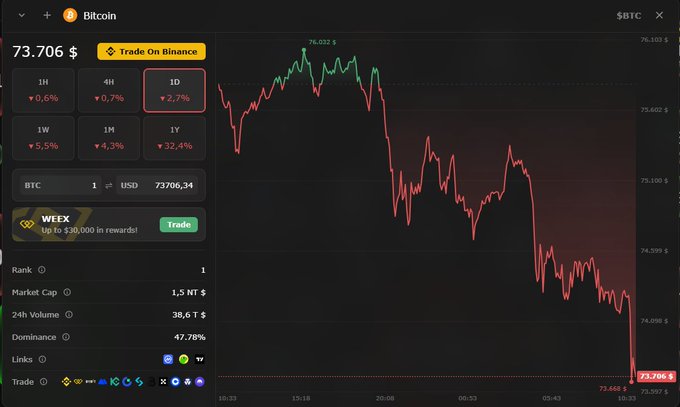The height and width of the screenshot is (407, 680).
Task: Click the $BTC ticker label
Action: click(629, 16)
